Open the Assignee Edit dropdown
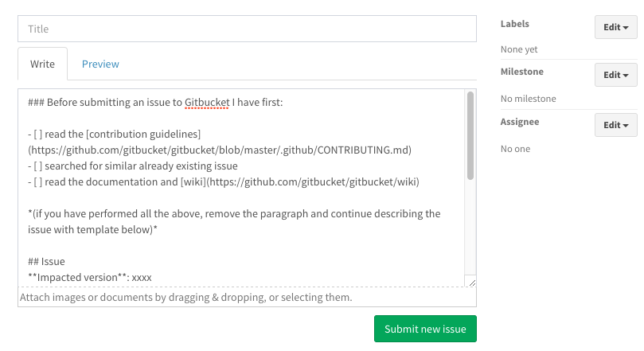This screenshot has width=644, height=351. tap(615, 125)
